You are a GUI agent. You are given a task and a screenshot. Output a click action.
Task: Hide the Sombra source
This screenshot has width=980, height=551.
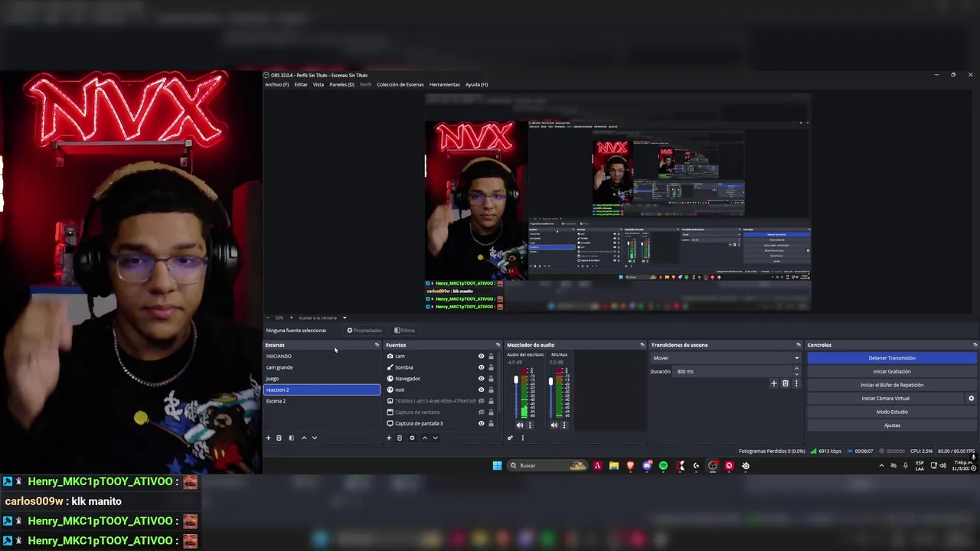481,367
